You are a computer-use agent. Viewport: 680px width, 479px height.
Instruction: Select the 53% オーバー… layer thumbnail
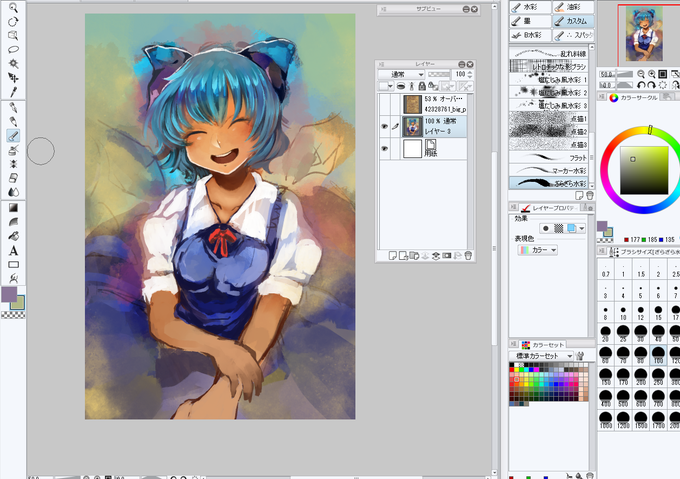412,104
